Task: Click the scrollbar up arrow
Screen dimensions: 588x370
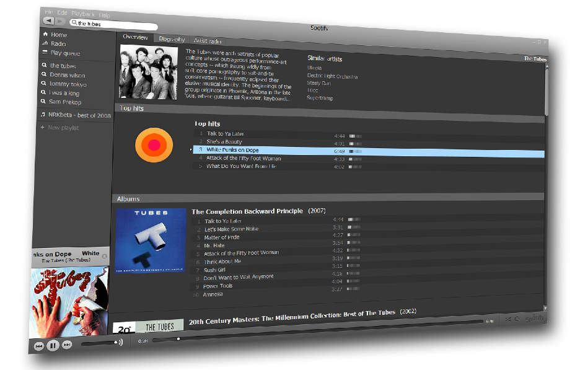Action: 546,66
